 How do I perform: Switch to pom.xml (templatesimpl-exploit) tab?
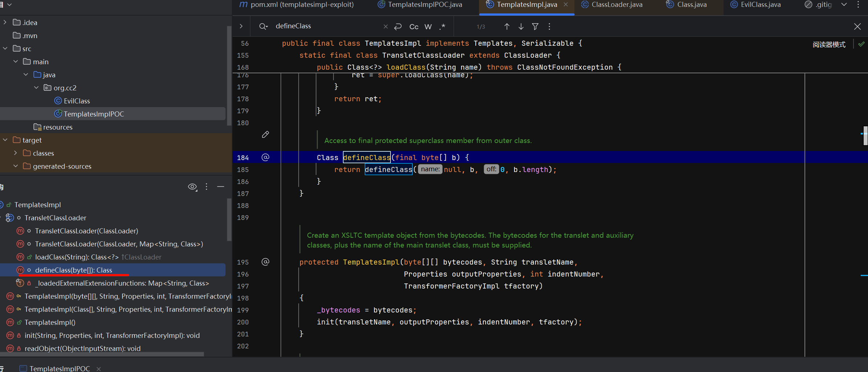pyautogui.click(x=297, y=5)
